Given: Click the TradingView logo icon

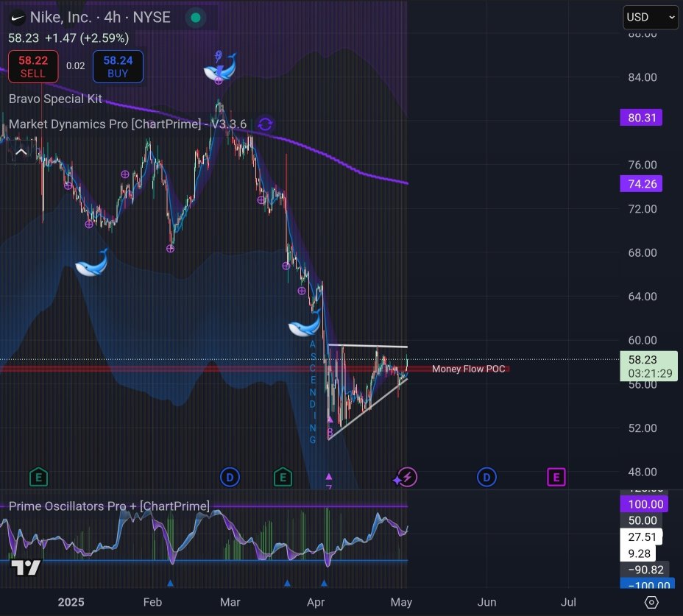Looking at the screenshot, I should pos(26,567).
